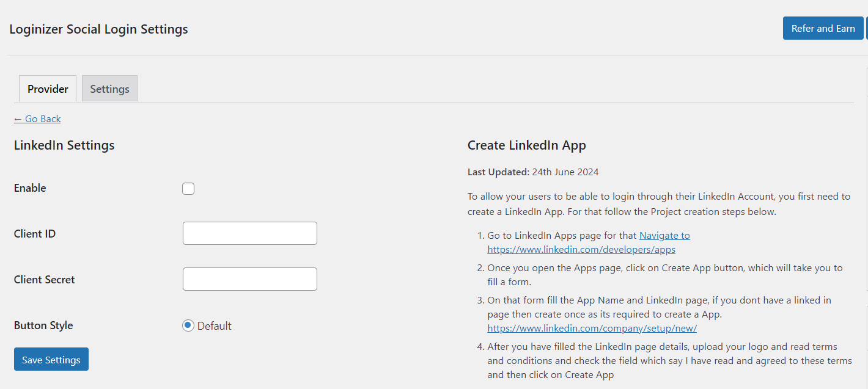
Task: Click the Button Style label
Action: pyautogui.click(x=43, y=325)
